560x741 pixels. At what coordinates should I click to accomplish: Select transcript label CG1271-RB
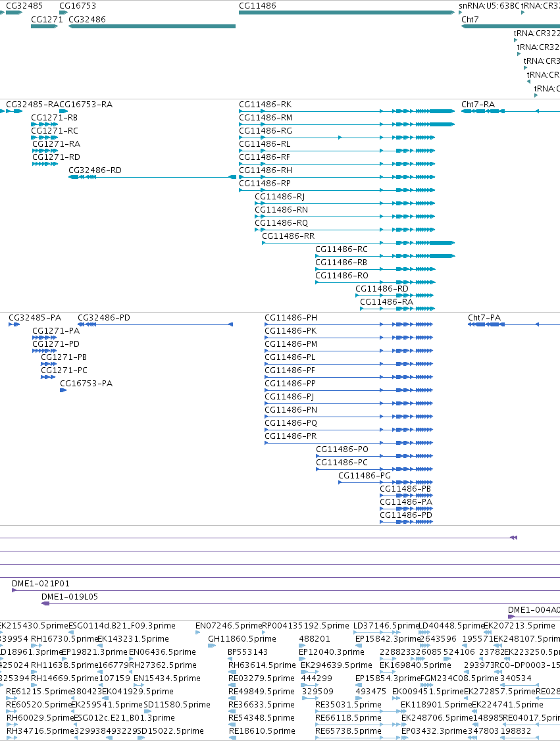coord(55,118)
